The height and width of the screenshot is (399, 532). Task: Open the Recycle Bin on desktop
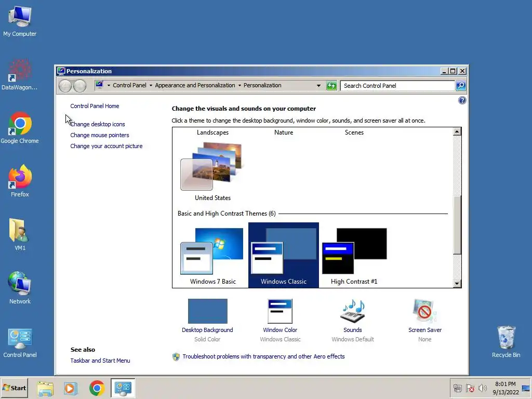coord(506,342)
